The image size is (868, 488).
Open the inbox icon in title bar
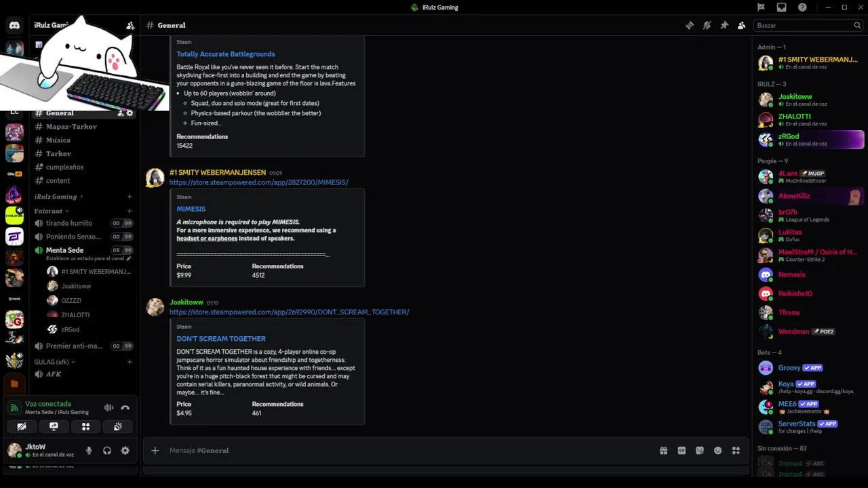click(x=782, y=7)
